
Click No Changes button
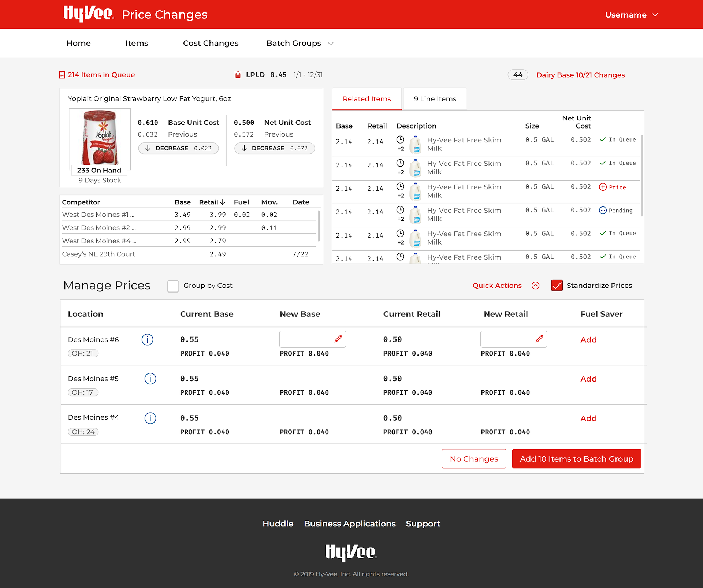[x=474, y=459]
